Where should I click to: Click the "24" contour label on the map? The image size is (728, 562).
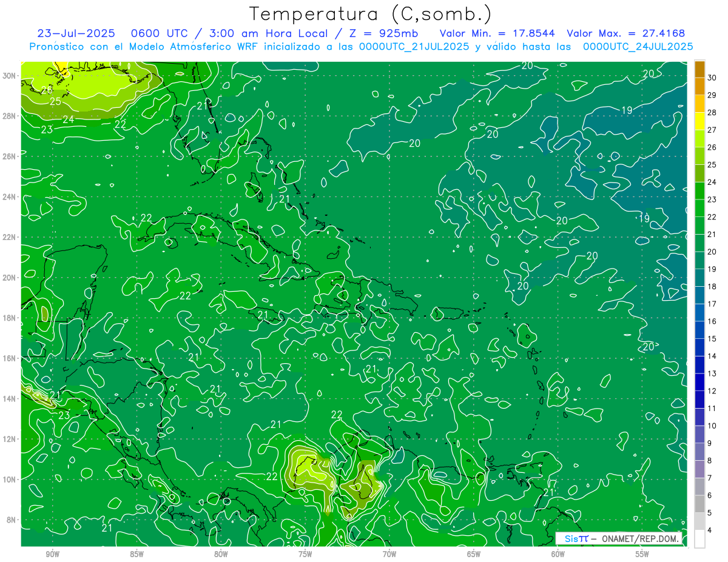(x=69, y=120)
